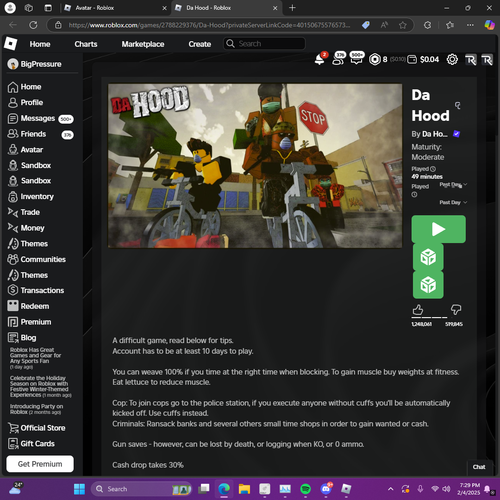
Task: Open Edge shopping price tag icon
Action: (x=366, y=25)
